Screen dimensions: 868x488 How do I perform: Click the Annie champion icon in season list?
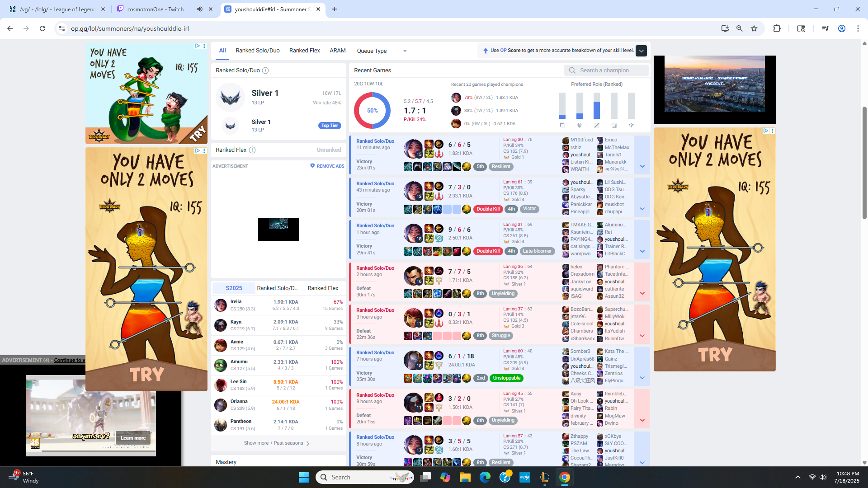[221, 345]
